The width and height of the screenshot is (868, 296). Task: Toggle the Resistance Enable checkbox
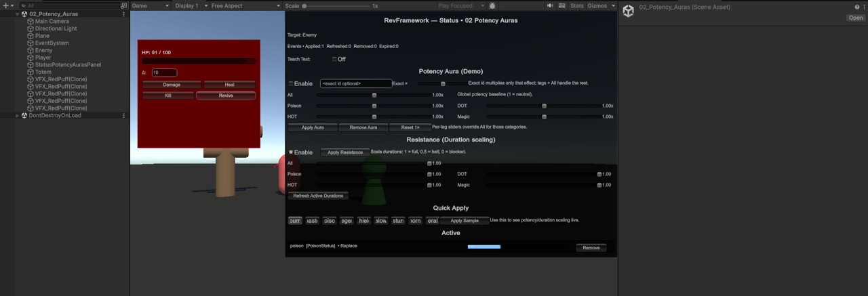291,152
